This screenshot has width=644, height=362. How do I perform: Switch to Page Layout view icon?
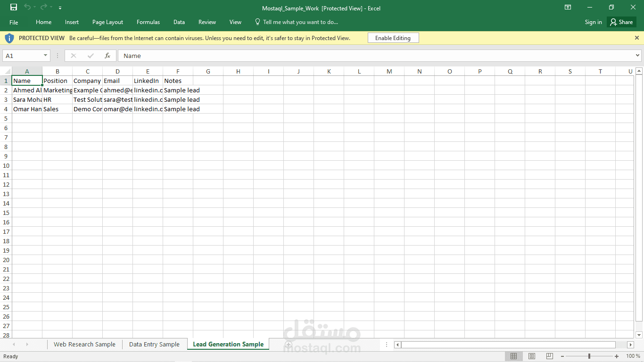pos(532,356)
